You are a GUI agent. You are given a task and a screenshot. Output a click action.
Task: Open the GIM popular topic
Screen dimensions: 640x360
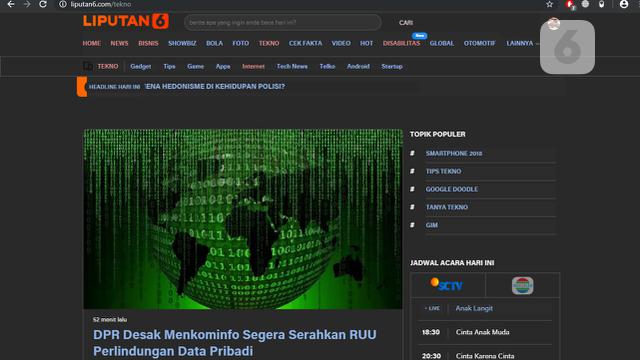tap(432, 225)
